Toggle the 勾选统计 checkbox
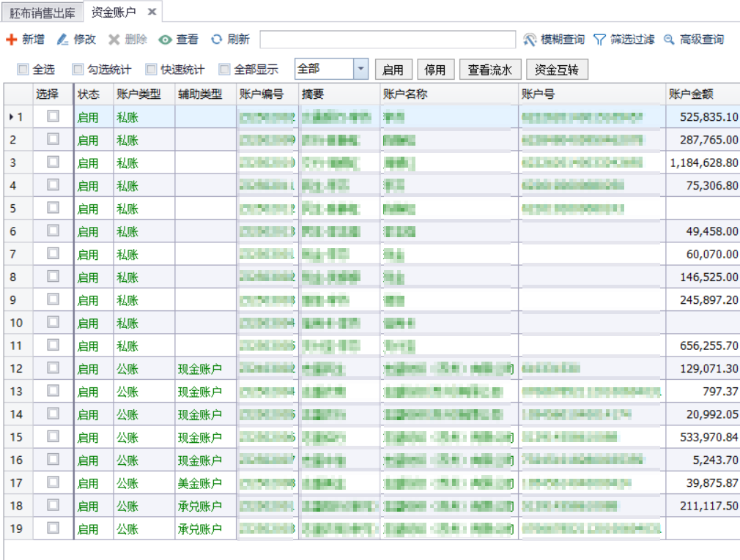 click(x=76, y=69)
